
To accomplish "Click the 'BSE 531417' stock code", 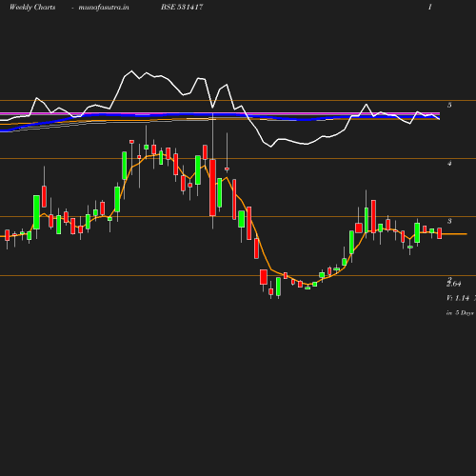I will (182, 7).
